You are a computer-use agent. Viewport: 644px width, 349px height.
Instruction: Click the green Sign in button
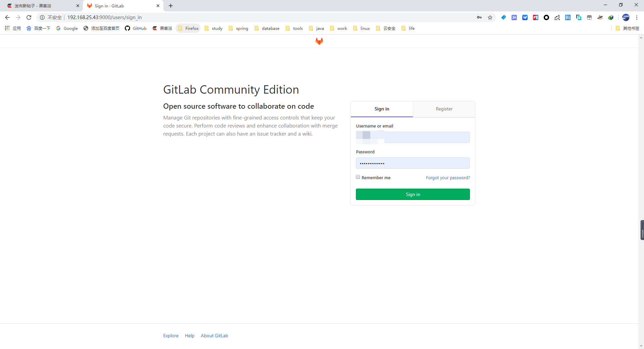point(413,194)
